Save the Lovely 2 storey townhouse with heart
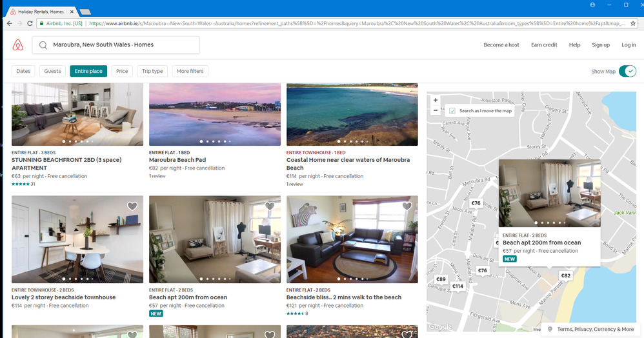This screenshot has width=644, height=338. pos(132,206)
